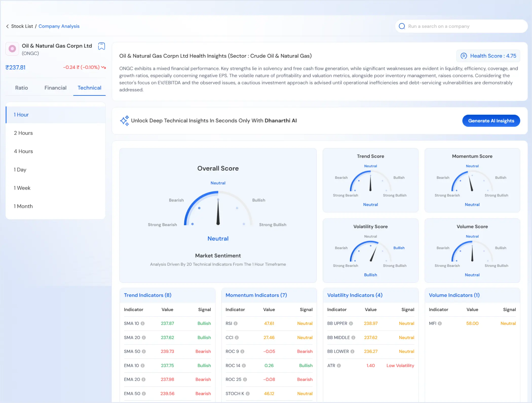The image size is (532, 403).
Task: Click the MFI value 58.00
Action: click(x=472, y=323)
